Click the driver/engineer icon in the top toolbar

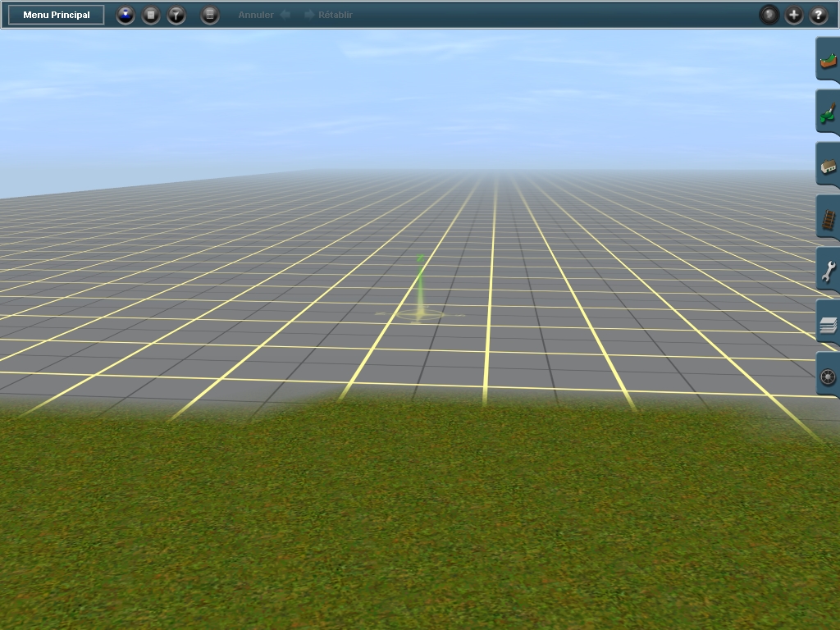coord(126,15)
